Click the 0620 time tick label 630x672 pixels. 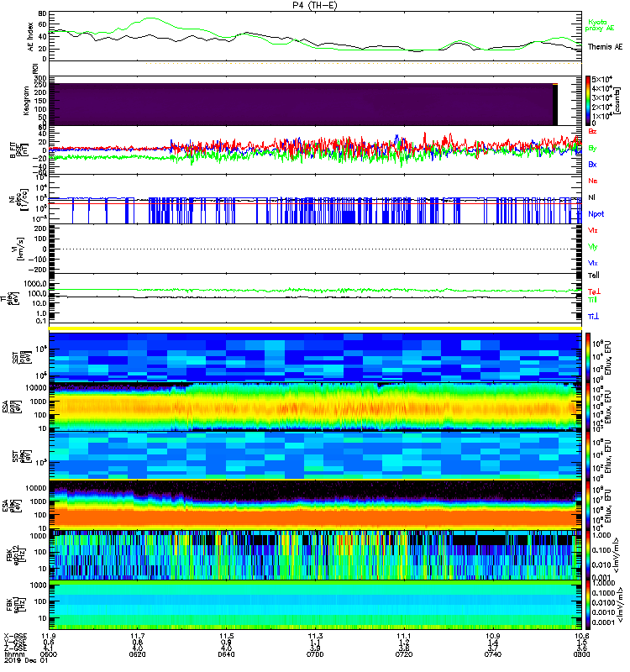click(137, 655)
